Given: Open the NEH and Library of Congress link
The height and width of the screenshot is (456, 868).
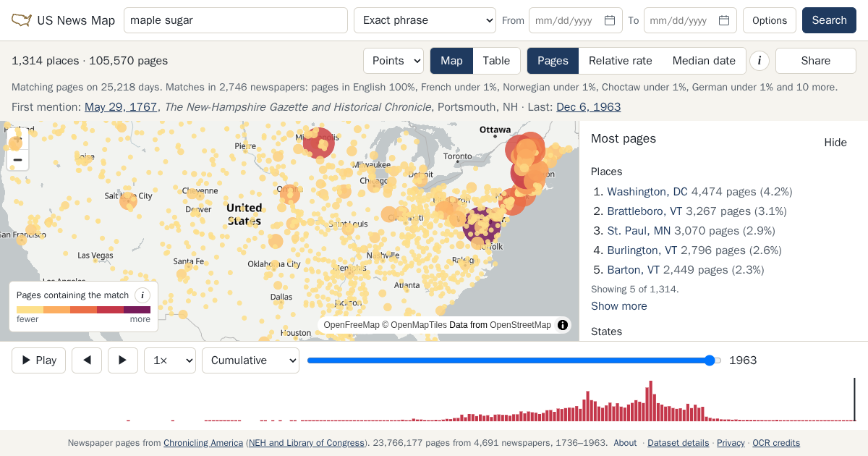Looking at the screenshot, I should [x=307, y=443].
